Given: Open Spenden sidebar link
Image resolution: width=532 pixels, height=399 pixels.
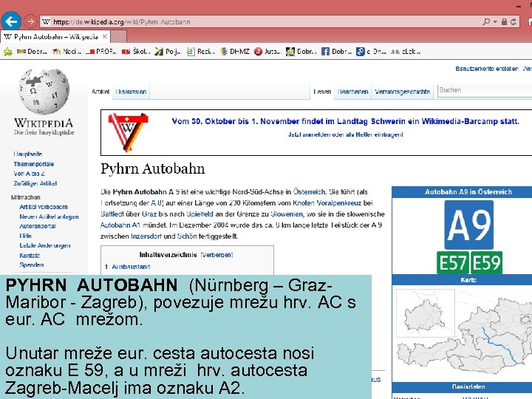Looking at the screenshot, I should [32, 265].
